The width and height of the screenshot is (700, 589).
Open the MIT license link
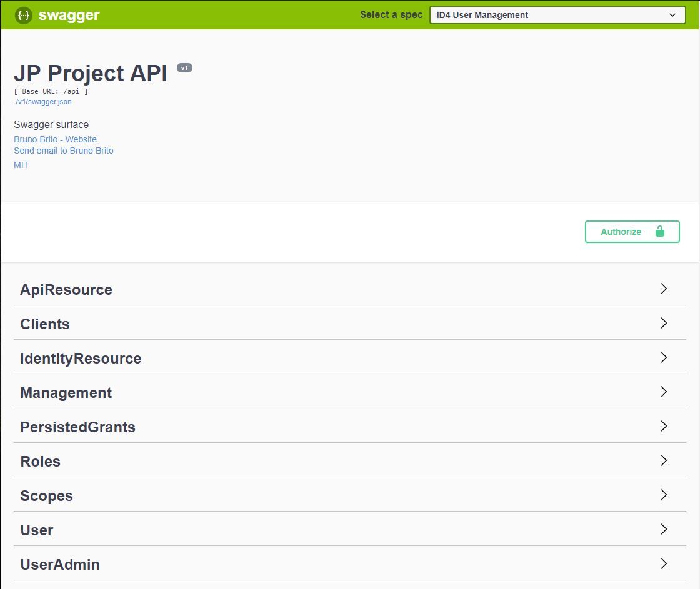click(x=21, y=165)
